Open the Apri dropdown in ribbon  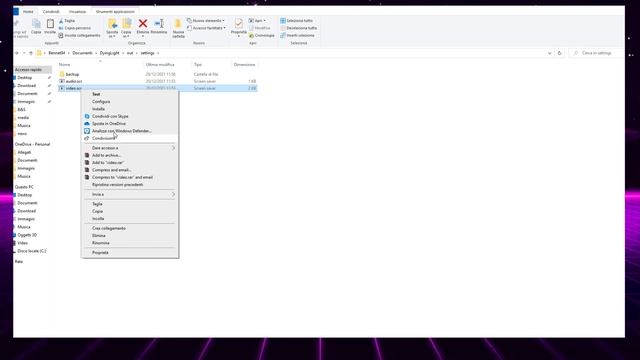(258, 20)
